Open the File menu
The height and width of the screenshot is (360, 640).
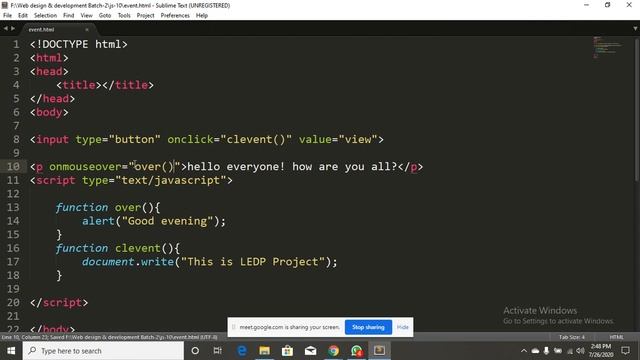coord(7,16)
